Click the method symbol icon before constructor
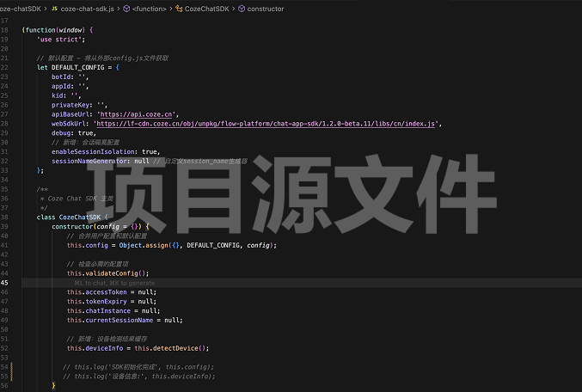Image resolution: width=582 pixels, height=392 pixels. tap(242, 9)
